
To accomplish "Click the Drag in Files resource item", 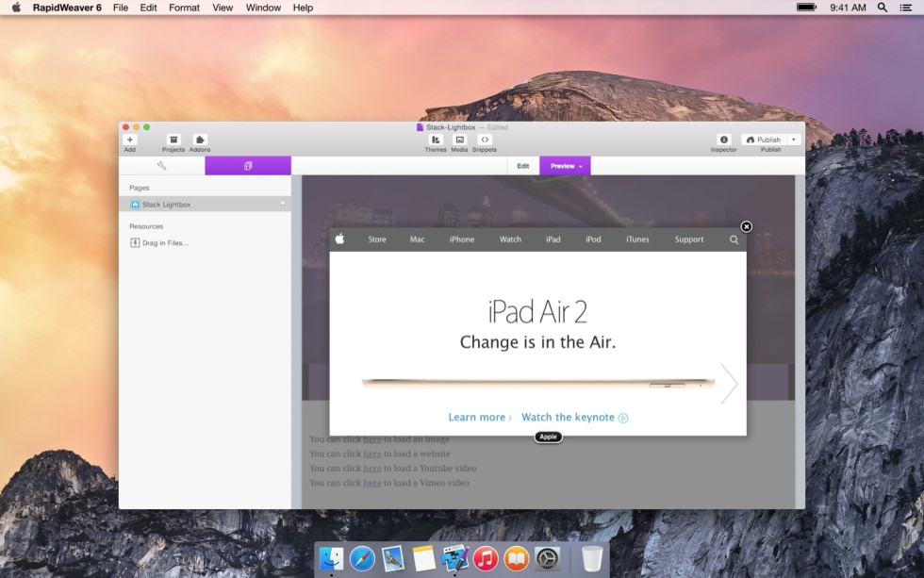I will [159, 242].
